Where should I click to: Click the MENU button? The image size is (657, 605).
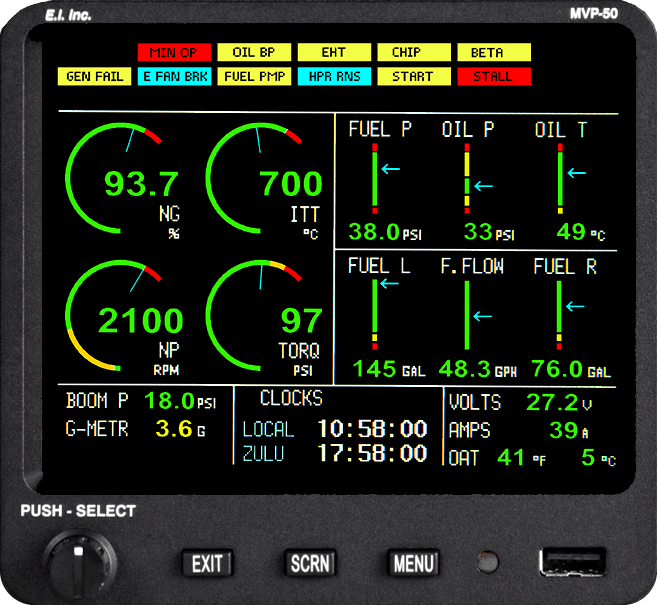[413, 563]
